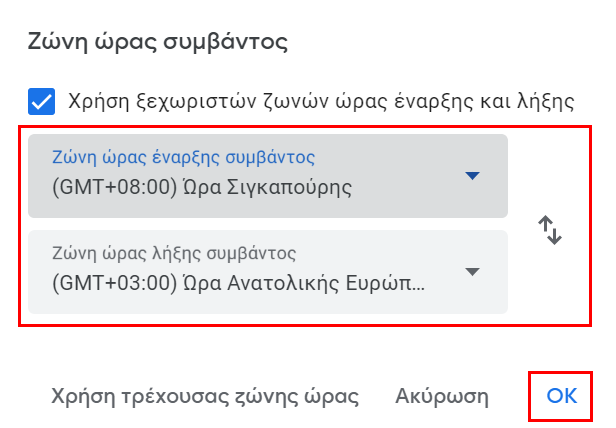The width and height of the screenshot is (616, 428).
Task: Click the gray 'Ζώνη ώρας λήξης συμβάντος' field label
Action: (174, 253)
